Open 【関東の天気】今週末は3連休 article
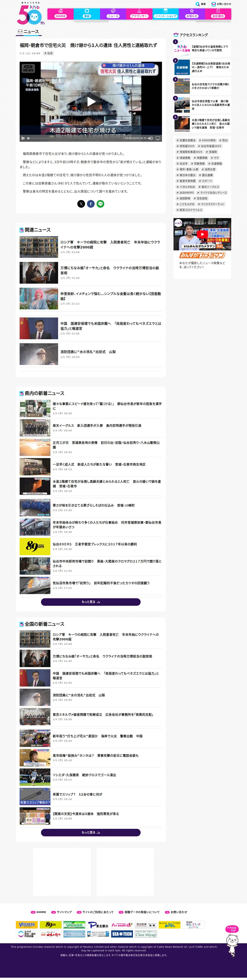The image size is (247, 980). [x=91, y=816]
